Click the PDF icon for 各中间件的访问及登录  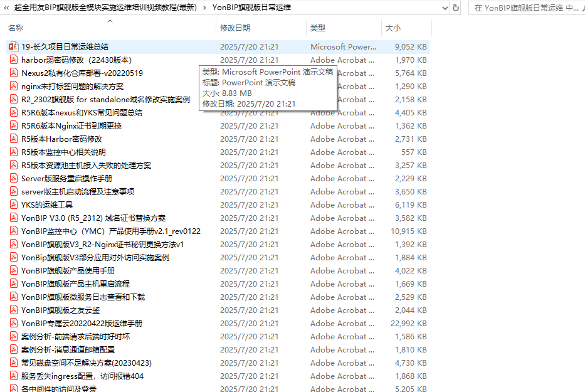pos(14,389)
